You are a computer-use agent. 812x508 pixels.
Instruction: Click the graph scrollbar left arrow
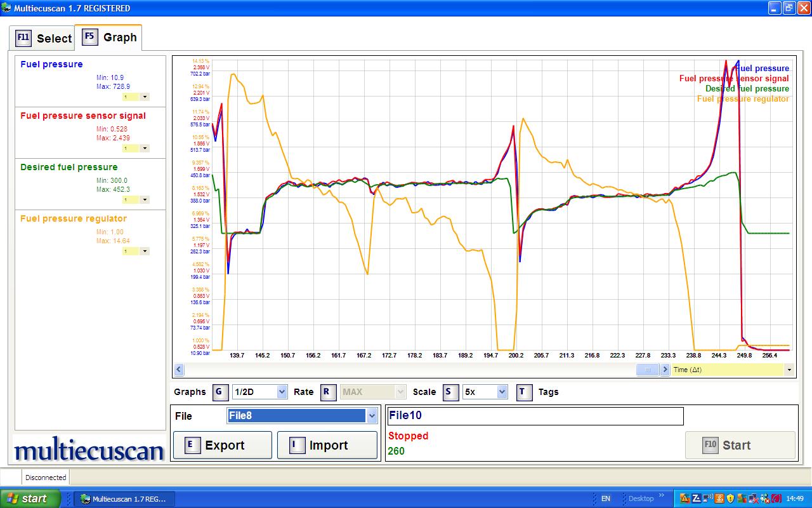179,370
